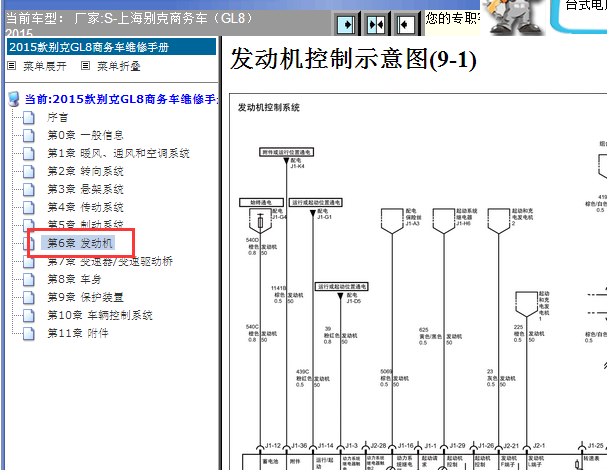
Task: Open 第10章 车辆控制系统
Action: click(x=100, y=315)
